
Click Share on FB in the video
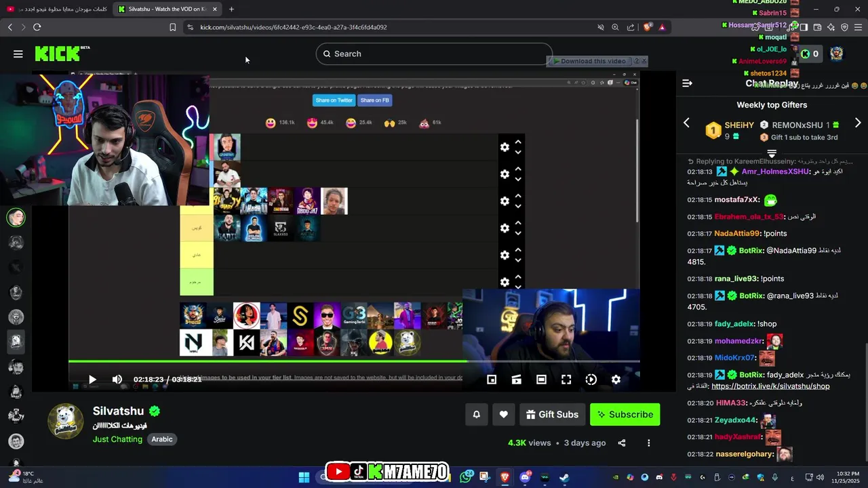click(374, 100)
